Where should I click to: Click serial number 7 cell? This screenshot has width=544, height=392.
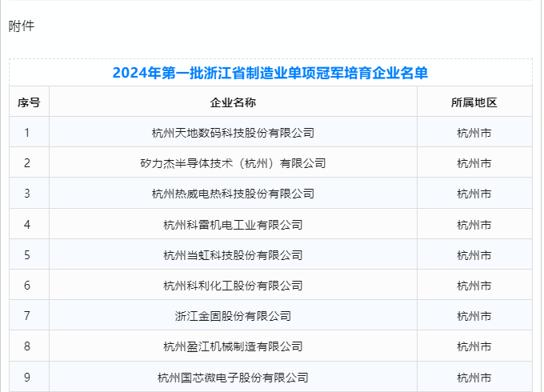pyautogui.click(x=27, y=316)
